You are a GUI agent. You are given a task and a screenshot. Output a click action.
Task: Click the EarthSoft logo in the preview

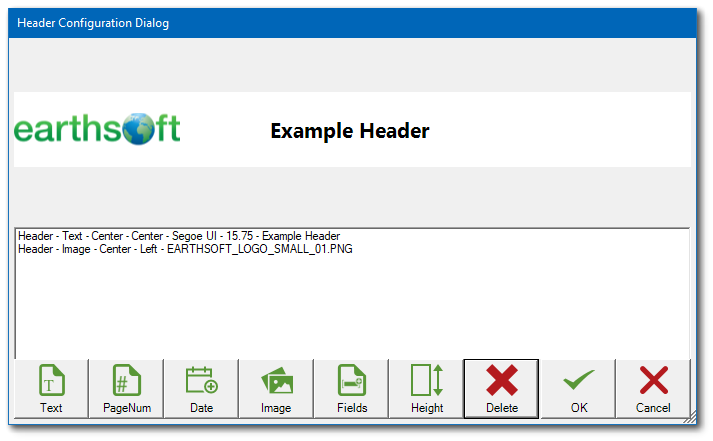click(97, 129)
